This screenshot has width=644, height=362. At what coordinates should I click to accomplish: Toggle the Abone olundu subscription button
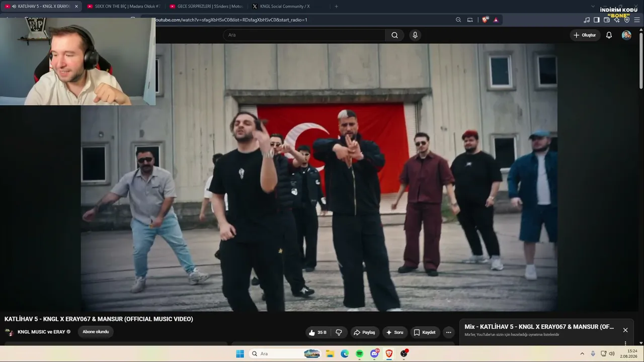pos(96,332)
